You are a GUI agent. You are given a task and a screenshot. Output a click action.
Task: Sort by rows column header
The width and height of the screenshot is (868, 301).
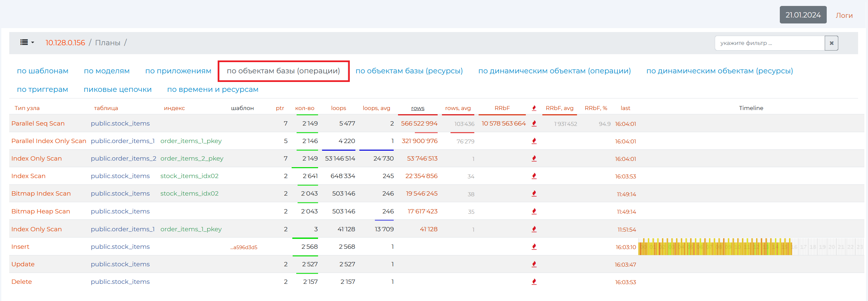(x=417, y=108)
